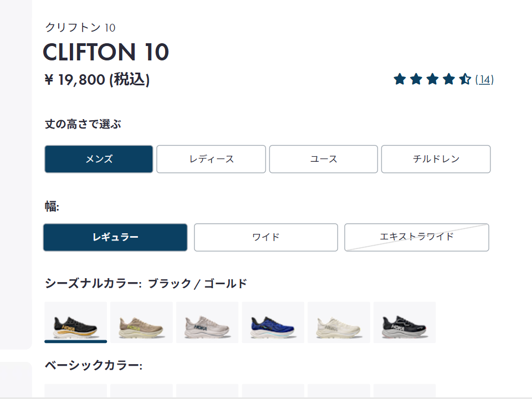The height and width of the screenshot is (399, 532).
Task: Click the fourth rating star
Action: pyautogui.click(x=448, y=79)
